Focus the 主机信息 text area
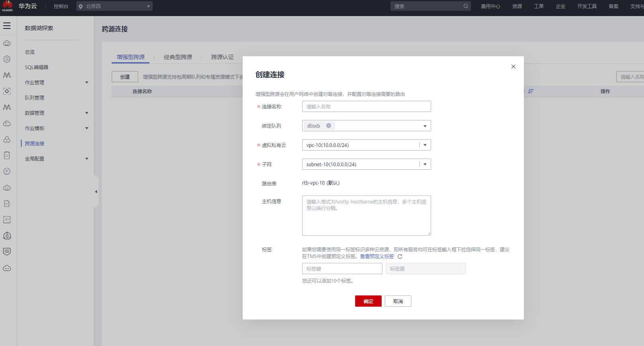Viewport: 644px width, 346px height. (366, 216)
